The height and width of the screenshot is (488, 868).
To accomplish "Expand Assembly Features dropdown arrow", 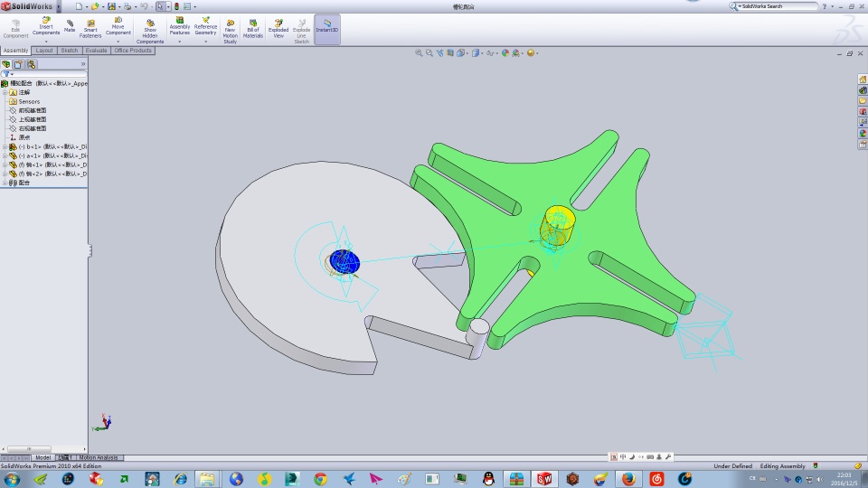I will tap(179, 42).
